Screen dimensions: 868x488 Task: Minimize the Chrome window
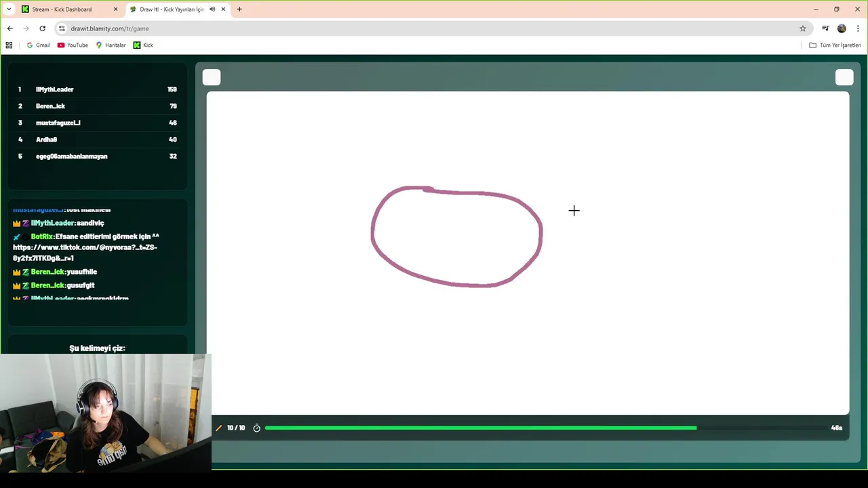[815, 9]
